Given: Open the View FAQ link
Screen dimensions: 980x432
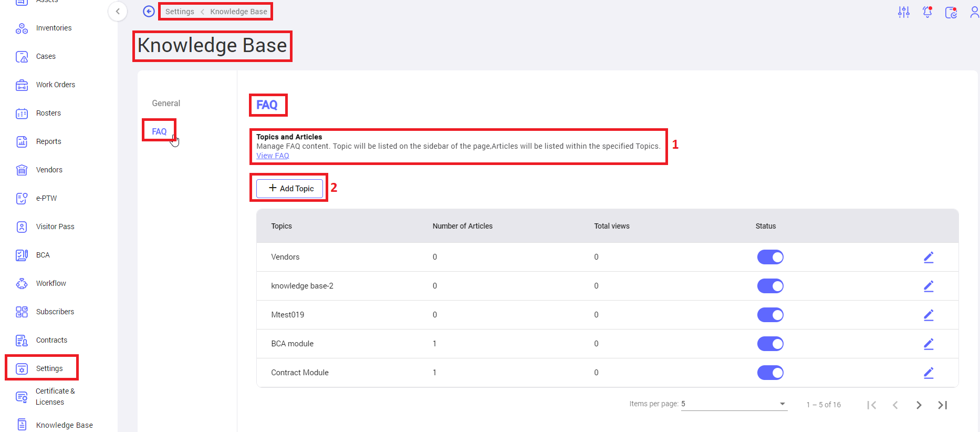Looking at the screenshot, I should click(x=273, y=156).
